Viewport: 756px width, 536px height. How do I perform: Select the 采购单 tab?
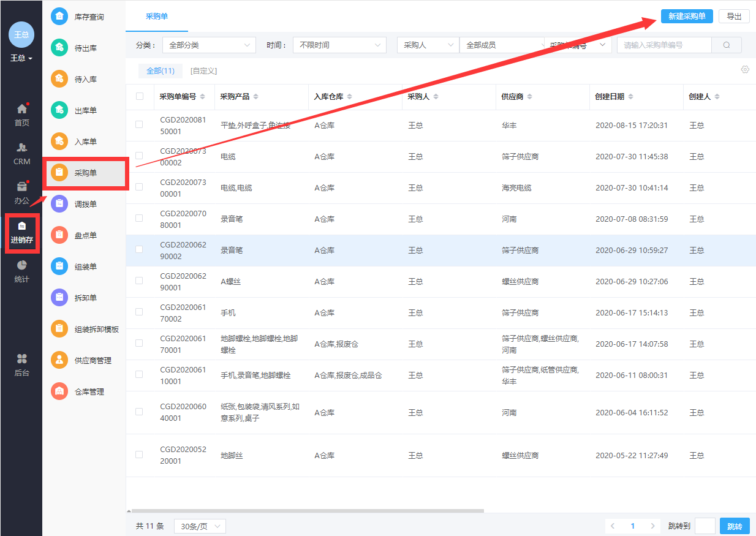157,17
